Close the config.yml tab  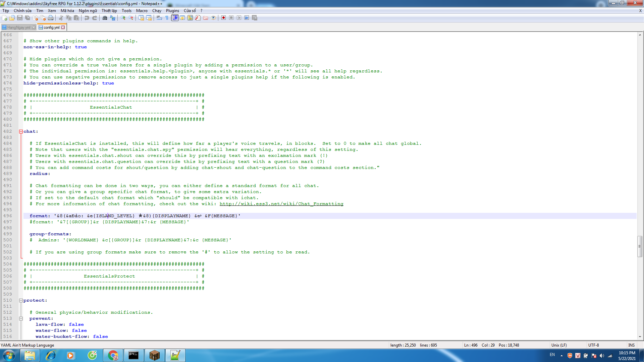(x=63, y=27)
